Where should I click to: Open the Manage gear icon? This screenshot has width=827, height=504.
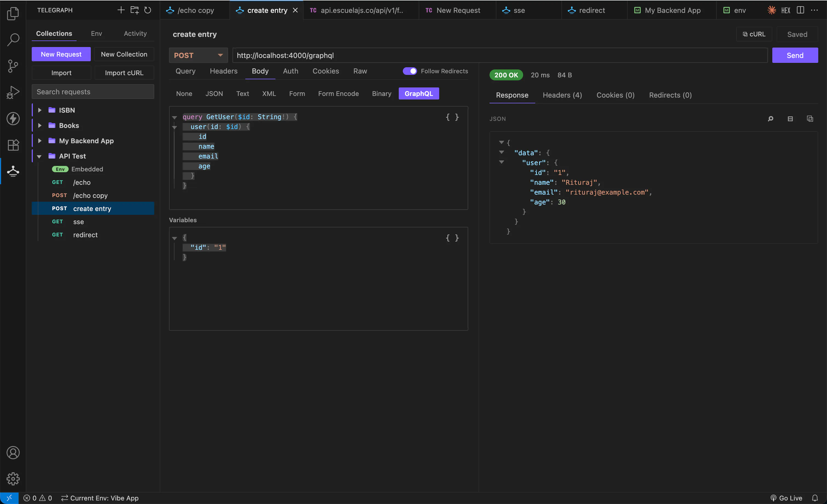pos(13,479)
